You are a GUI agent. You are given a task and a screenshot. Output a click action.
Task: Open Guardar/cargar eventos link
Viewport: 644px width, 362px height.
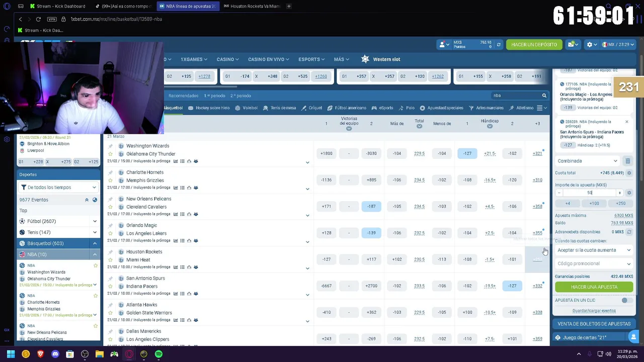594,311
